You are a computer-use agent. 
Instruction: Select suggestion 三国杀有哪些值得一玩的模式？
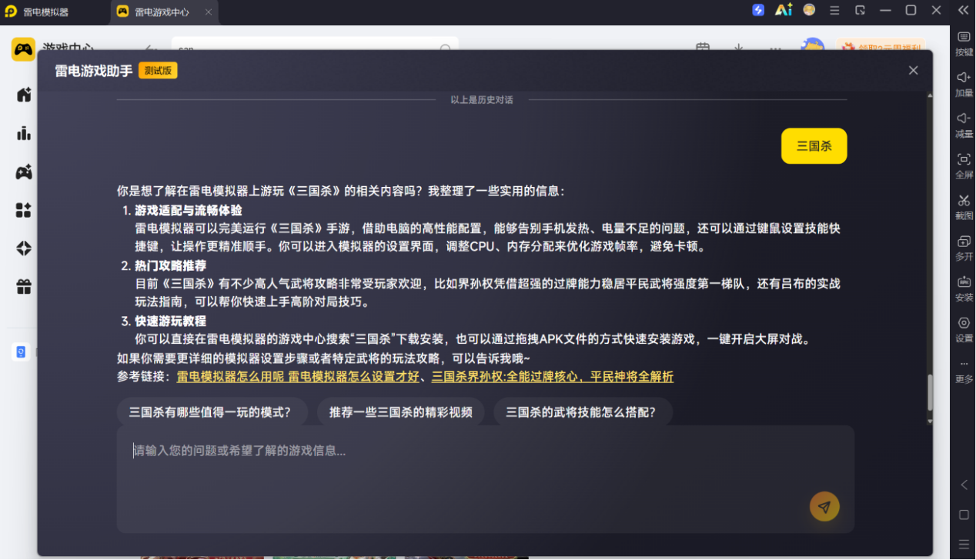pyautogui.click(x=211, y=412)
